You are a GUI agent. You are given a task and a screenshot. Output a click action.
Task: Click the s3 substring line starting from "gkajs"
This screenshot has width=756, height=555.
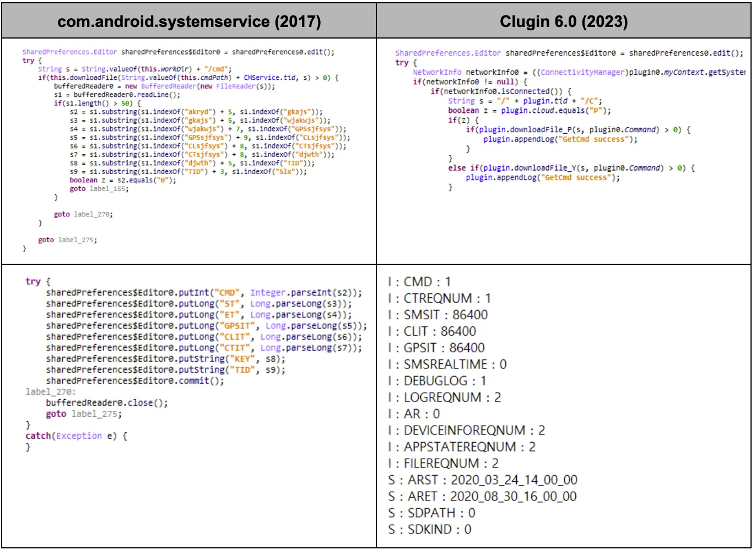pos(199,121)
